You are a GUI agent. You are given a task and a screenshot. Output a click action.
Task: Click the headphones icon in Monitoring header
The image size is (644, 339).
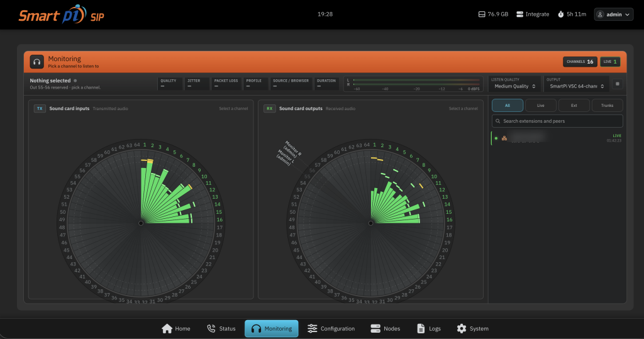pyautogui.click(x=37, y=62)
